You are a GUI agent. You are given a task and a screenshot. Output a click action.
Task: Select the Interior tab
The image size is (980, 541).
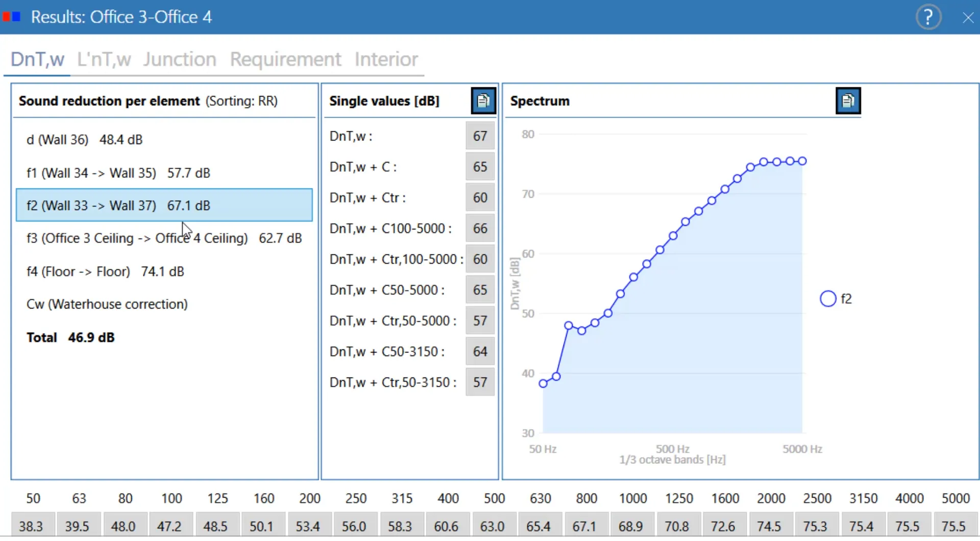click(386, 59)
